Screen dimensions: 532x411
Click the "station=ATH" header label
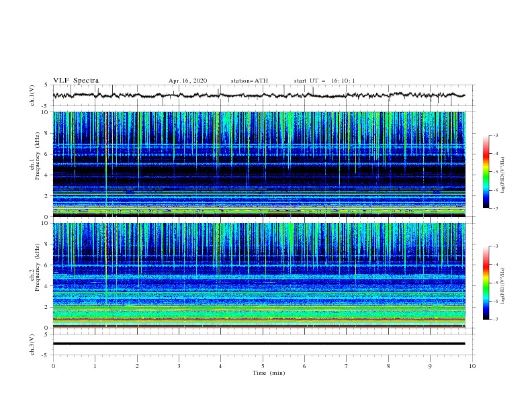249,81
